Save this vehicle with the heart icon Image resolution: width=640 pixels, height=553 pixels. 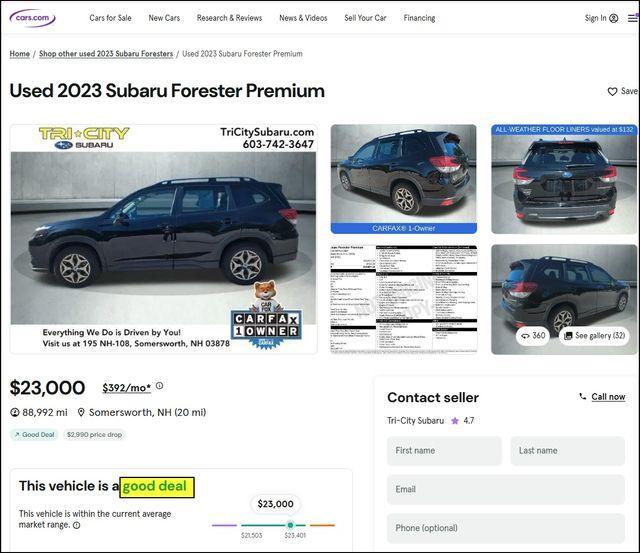point(612,91)
